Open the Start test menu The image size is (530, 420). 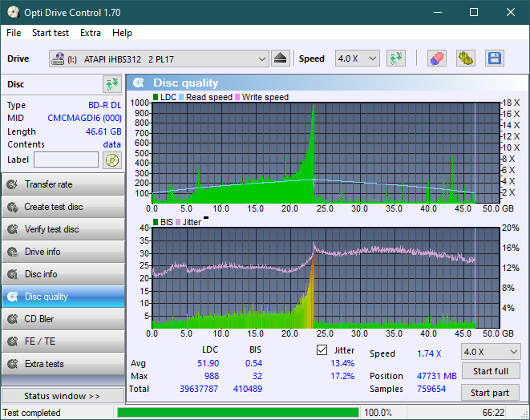click(x=51, y=33)
